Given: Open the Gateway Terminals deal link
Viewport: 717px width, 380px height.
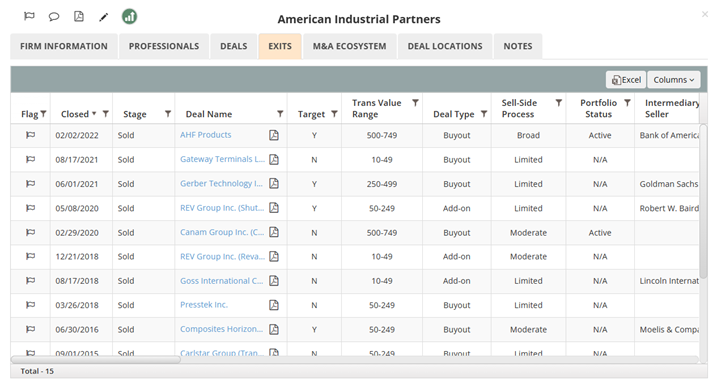Looking at the screenshot, I should (222, 159).
